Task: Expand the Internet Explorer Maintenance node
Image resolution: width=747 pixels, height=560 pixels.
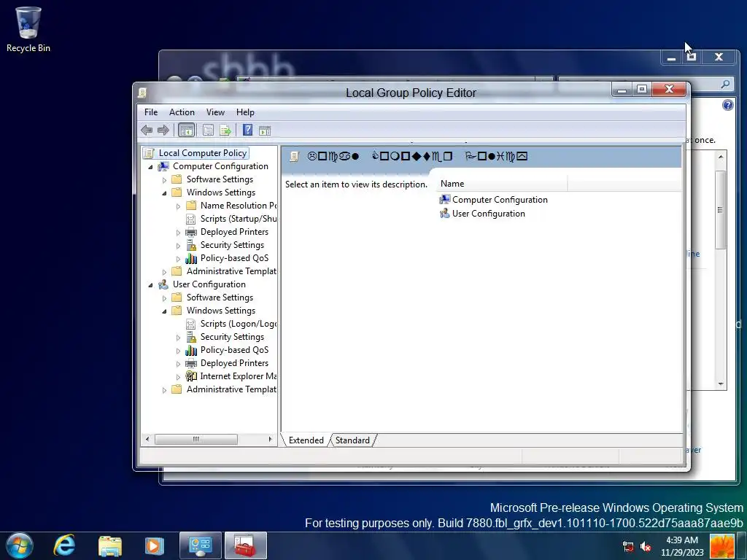Action: pyautogui.click(x=178, y=377)
